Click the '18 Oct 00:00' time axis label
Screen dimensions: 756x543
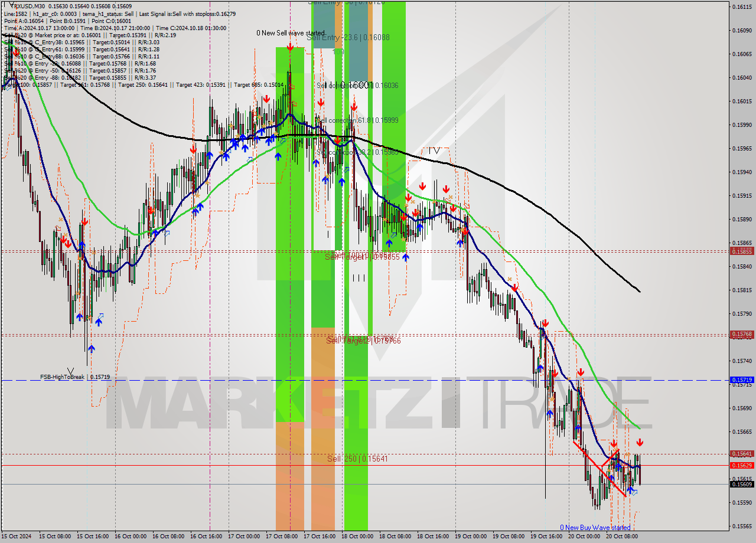click(358, 537)
